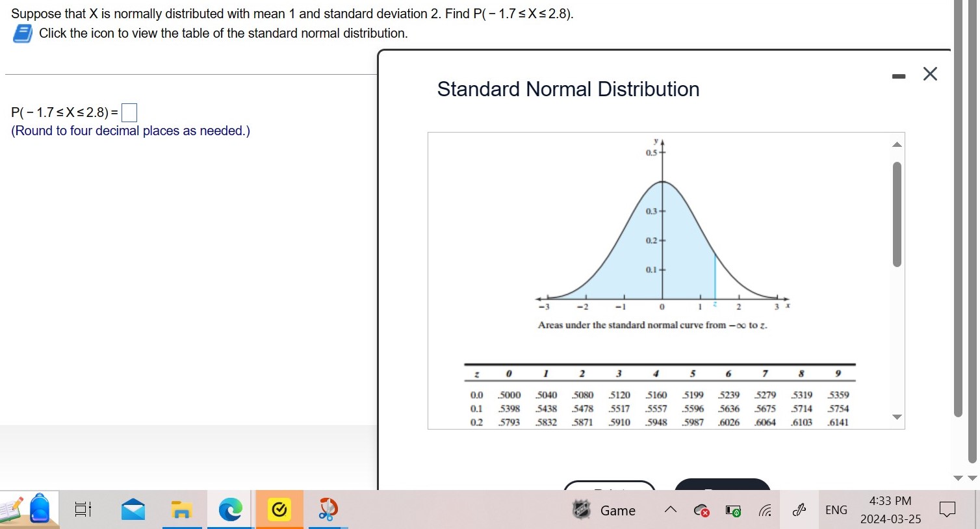Click the probability answer input box
The image size is (980, 529).
[x=129, y=112]
